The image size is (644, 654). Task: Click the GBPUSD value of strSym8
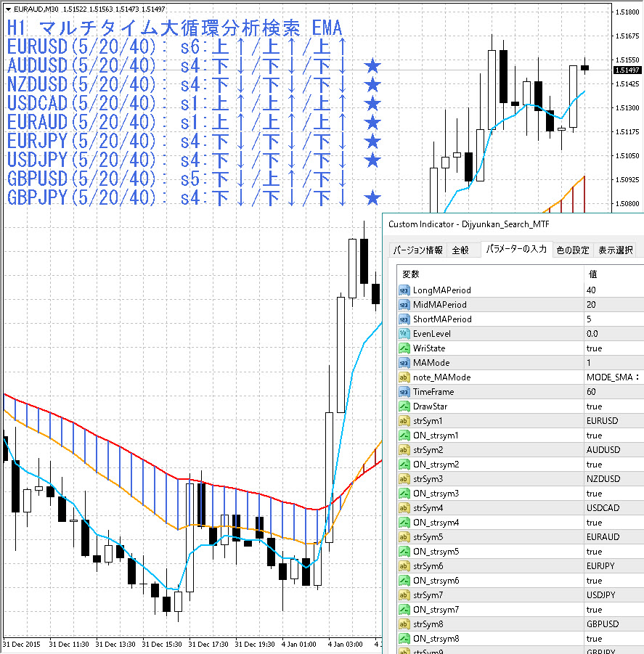click(603, 624)
